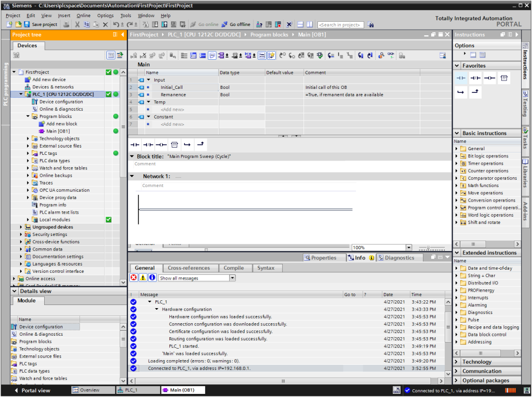Insert the empty box instruction from Favorites

[x=503, y=78]
